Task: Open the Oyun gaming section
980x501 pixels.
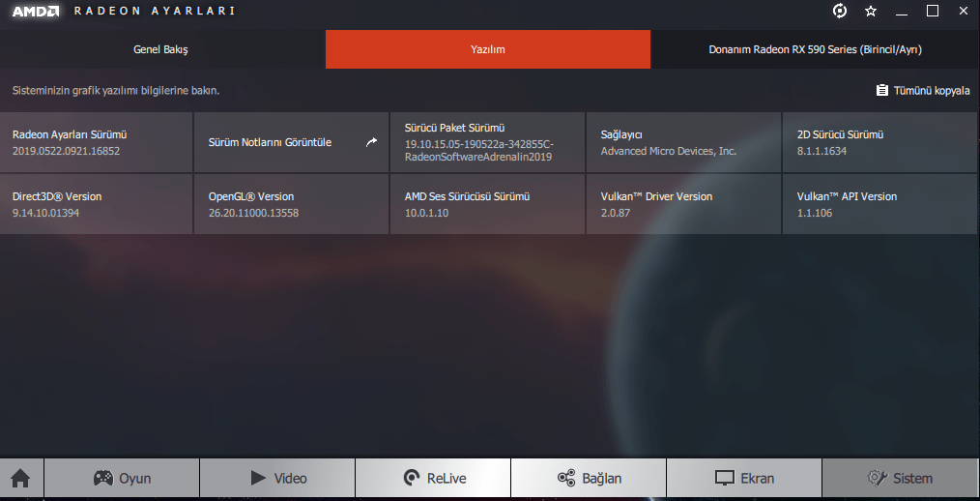Action: tap(122, 479)
